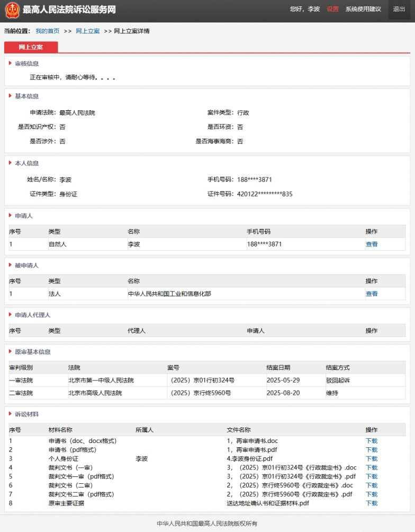The image size is (415, 532).
Task: View details of applicant 李波
Action: 372,244
